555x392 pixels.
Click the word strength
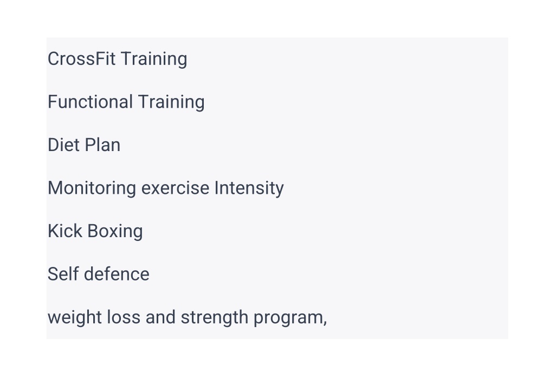[x=215, y=317]
